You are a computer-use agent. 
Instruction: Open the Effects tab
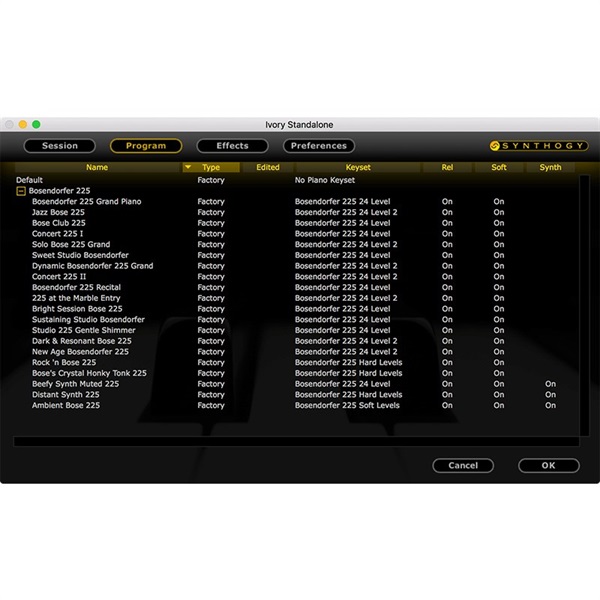(x=232, y=146)
